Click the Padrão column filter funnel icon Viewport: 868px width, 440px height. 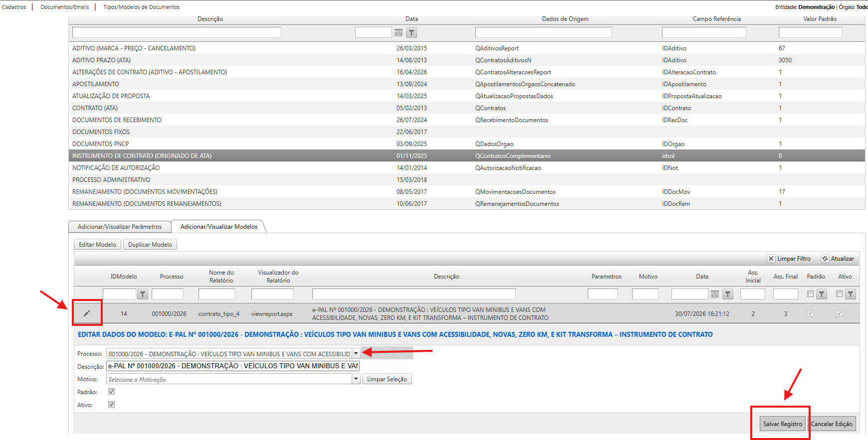coord(822,294)
